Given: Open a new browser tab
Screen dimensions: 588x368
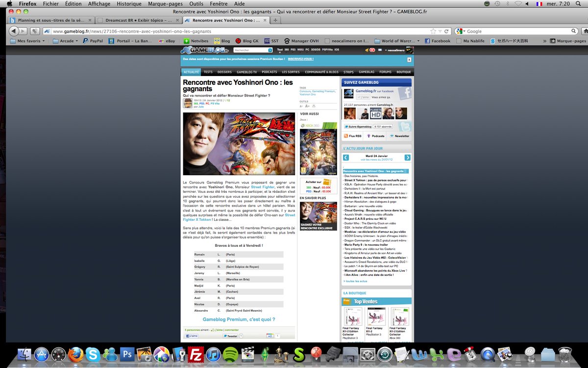Looking at the screenshot, I should [x=275, y=20].
